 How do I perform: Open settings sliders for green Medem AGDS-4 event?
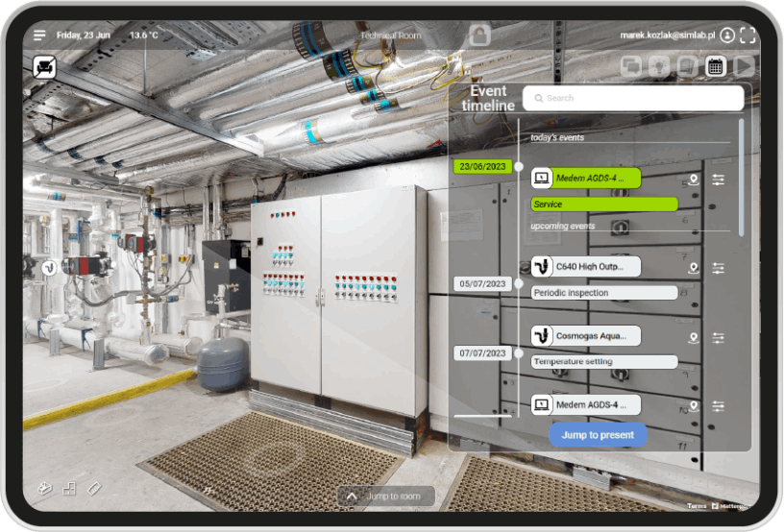coord(718,179)
